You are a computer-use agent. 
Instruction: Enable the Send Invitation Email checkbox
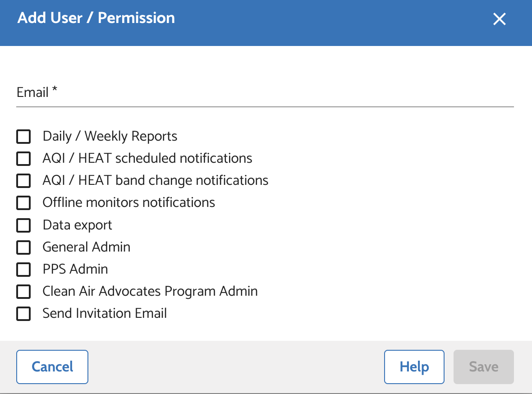[x=23, y=314]
